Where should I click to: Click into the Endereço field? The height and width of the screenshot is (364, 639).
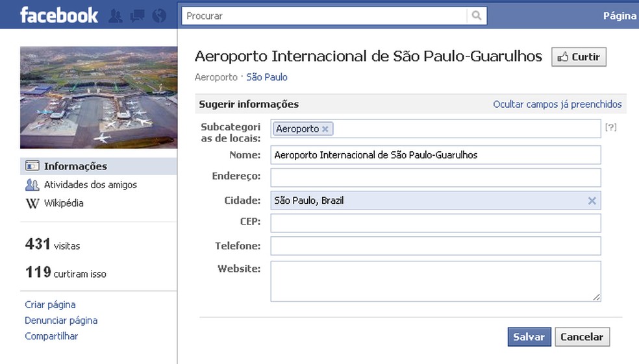click(x=436, y=178)
